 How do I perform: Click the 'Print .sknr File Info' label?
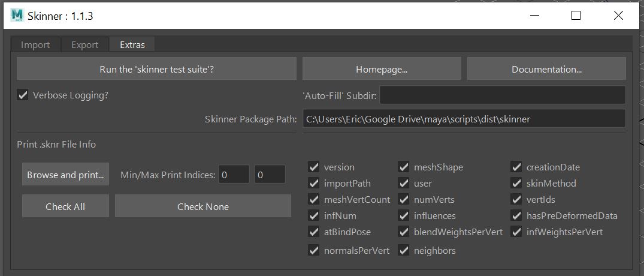click(56, 145)
